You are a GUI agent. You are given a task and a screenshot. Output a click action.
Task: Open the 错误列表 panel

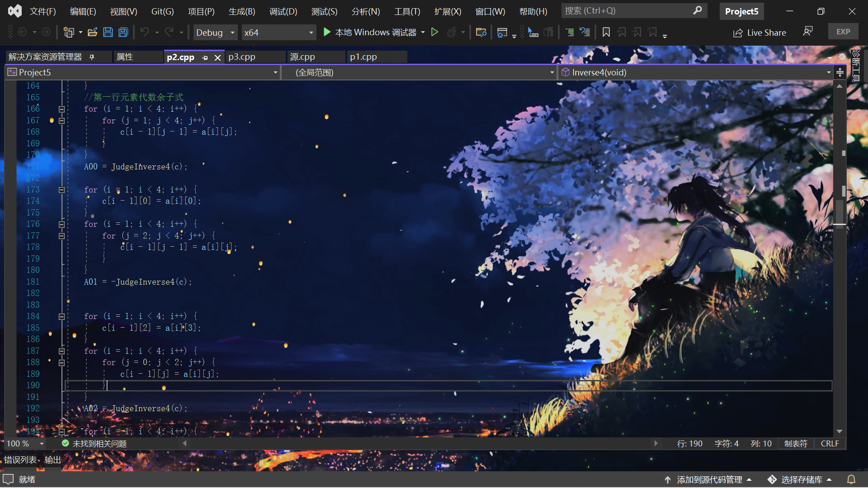pyautogui.click(x=20, y=460)
